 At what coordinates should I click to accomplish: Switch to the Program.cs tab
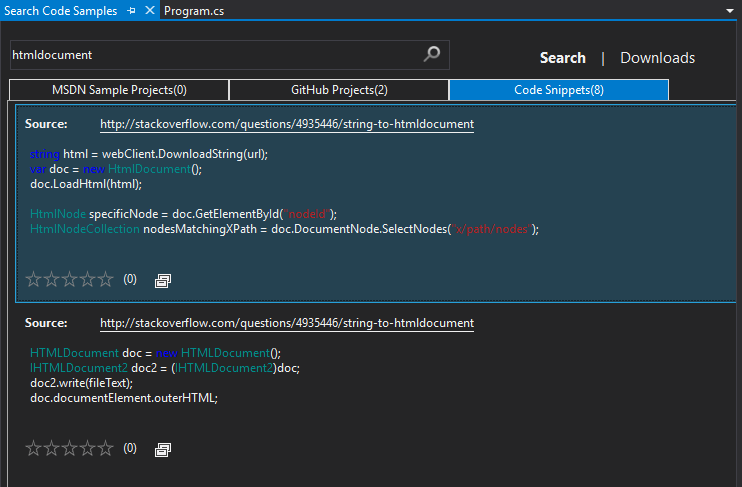point(194,11)
